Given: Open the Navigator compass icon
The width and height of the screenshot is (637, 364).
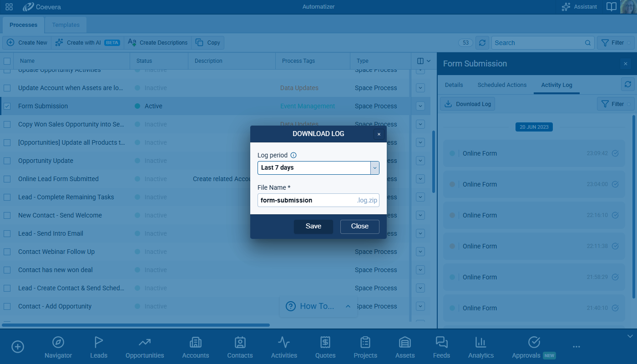Looking at the screenshot, I should coord(58,342).
